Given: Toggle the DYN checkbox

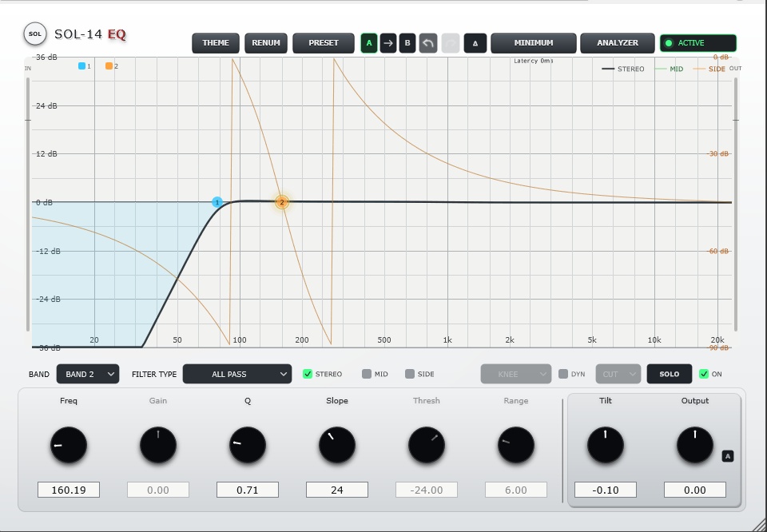Looking at the screenshot, I should click(563, 374).
